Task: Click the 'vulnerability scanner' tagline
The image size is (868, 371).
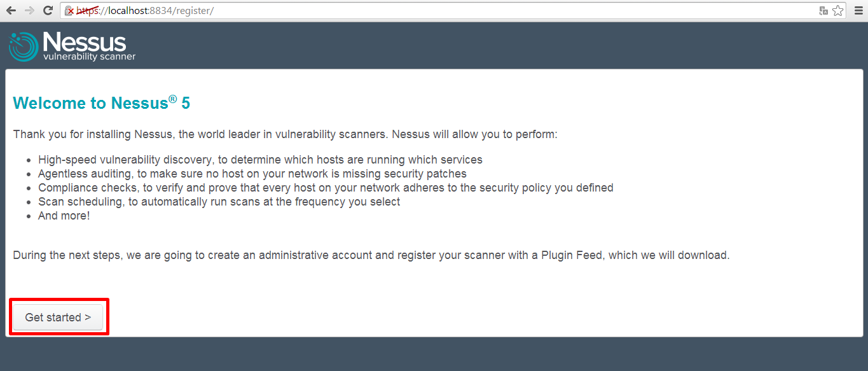Action: coord(89,57)
